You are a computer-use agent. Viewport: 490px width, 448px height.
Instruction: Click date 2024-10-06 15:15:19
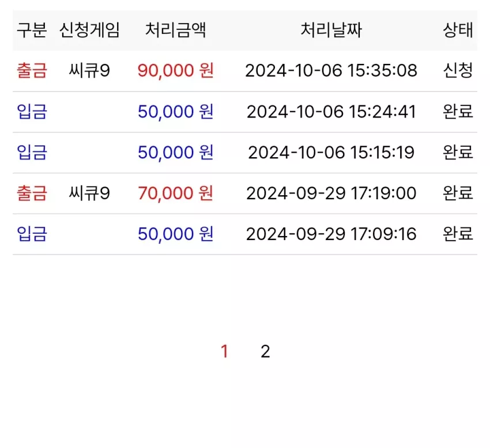point(331,153)
